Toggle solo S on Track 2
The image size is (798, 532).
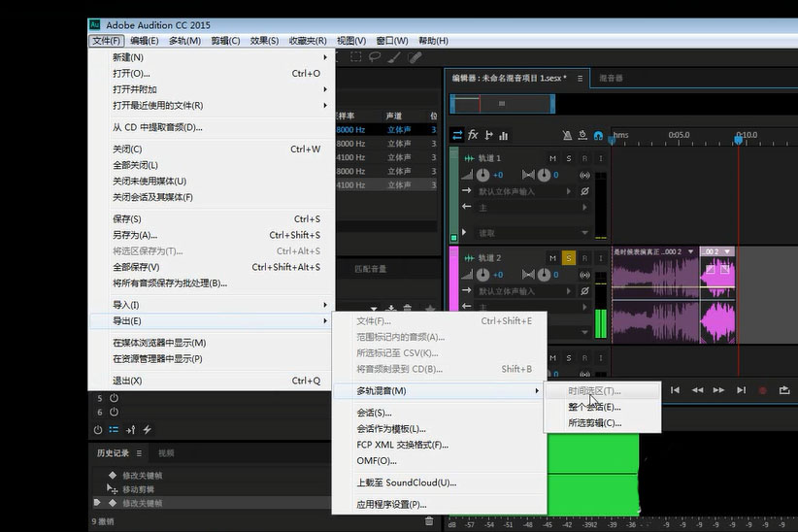pyautogui.click(x=568, y=257)
